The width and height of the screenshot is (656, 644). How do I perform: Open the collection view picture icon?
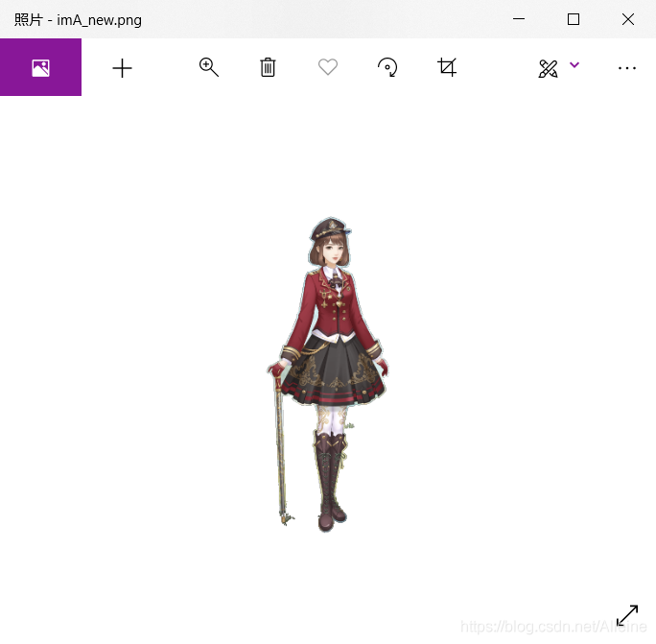click(x=40, y=67)
